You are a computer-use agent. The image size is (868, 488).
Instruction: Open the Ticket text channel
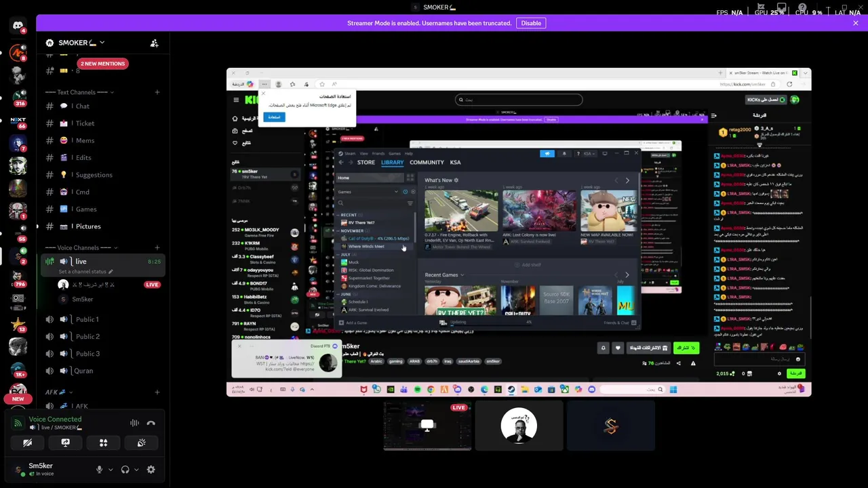[104, 123]
